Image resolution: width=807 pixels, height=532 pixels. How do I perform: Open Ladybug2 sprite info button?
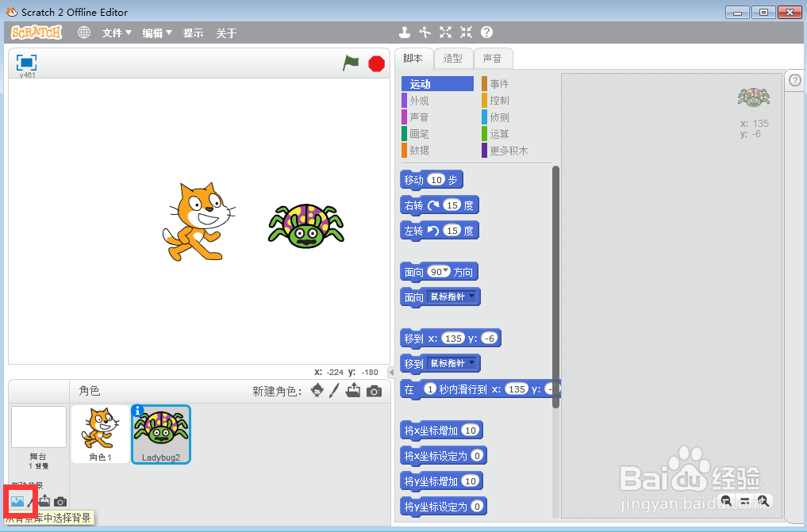(x=137, y=410)
